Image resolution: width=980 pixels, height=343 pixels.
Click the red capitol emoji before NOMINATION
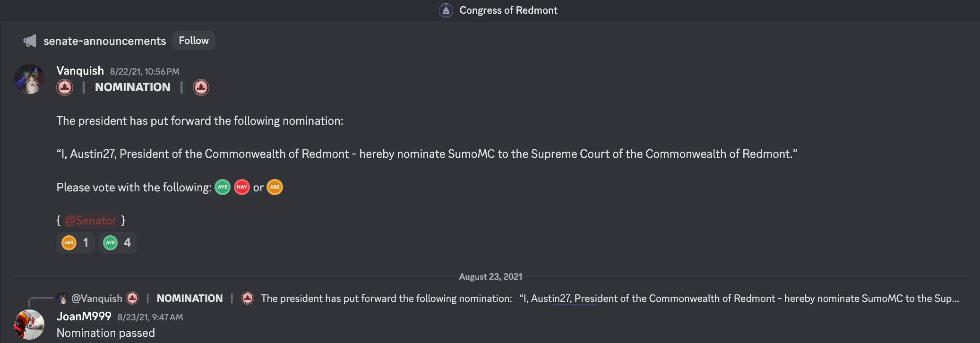(65, 87)
